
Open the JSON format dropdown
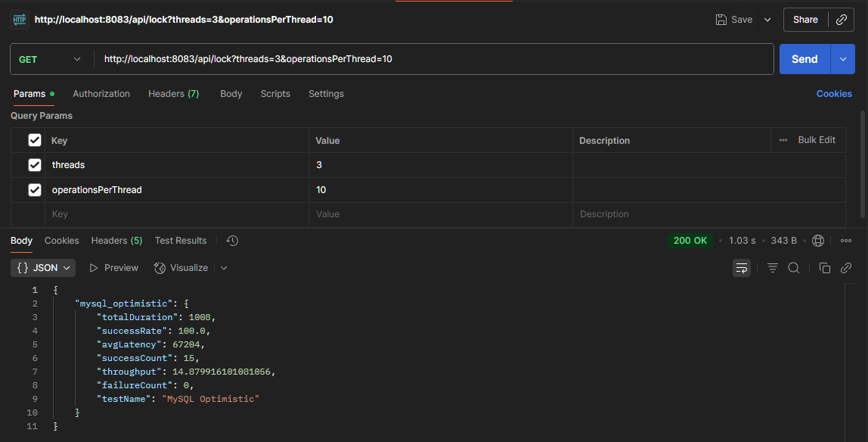coord(43,268)
